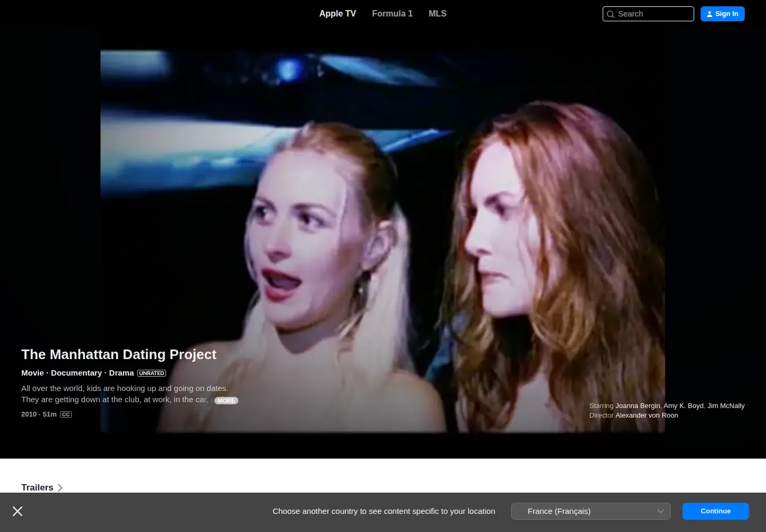Click the UNRATED rating badge

coord(152,373)
